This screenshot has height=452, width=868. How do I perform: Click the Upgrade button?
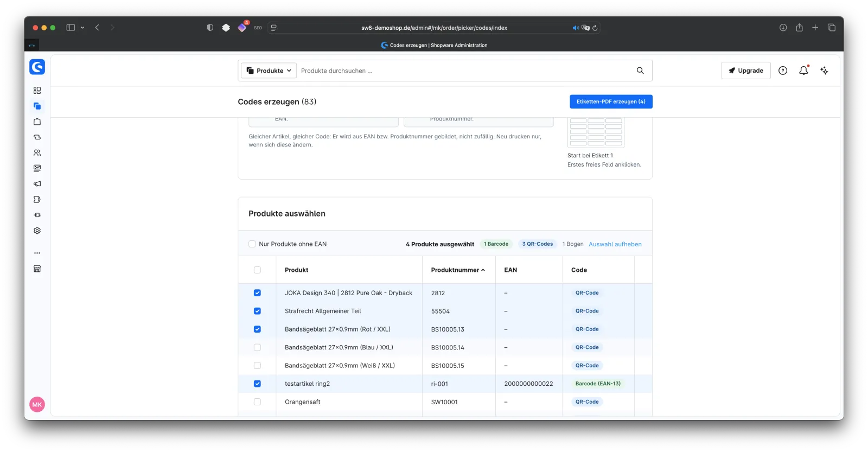(746, 71)
